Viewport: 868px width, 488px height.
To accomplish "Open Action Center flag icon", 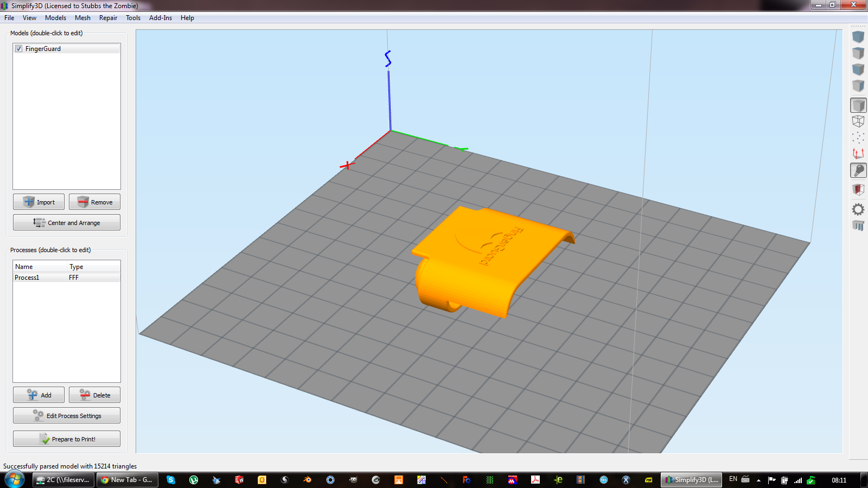I will click(771, 480).
